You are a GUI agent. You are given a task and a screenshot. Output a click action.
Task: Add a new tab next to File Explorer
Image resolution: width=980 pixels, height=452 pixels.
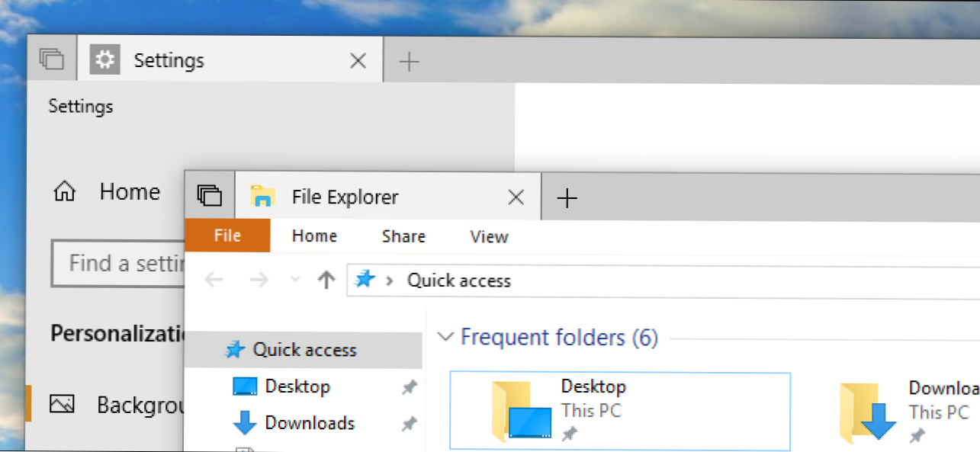pyautogui.click(x=567, y=199)
